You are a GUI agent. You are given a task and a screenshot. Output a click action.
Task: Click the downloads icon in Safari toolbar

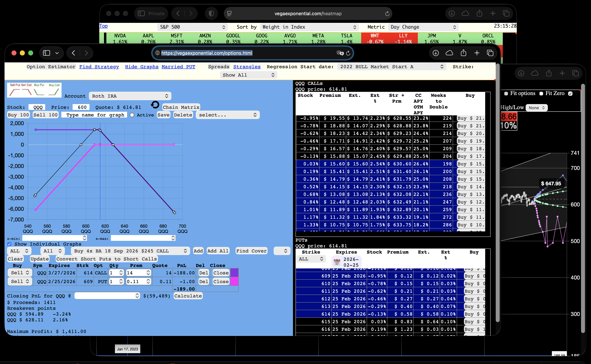[x=436, y=53]
